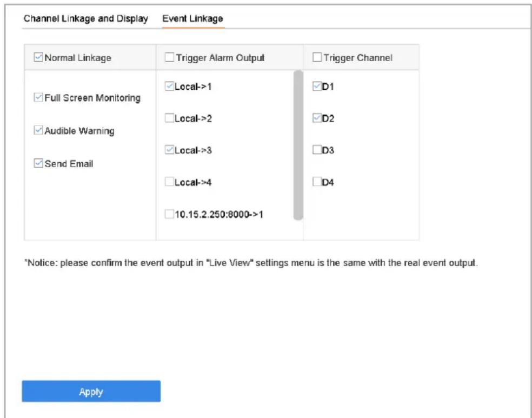Uncheck trigger channel D1
Screen dimensions: 532x418
(x=317, y=86)
